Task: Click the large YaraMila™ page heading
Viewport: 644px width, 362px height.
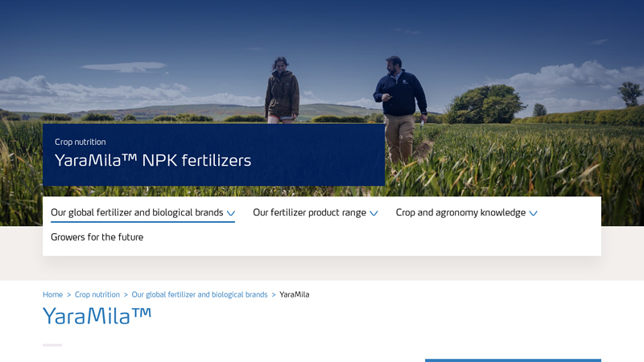Action: [97, 316]
